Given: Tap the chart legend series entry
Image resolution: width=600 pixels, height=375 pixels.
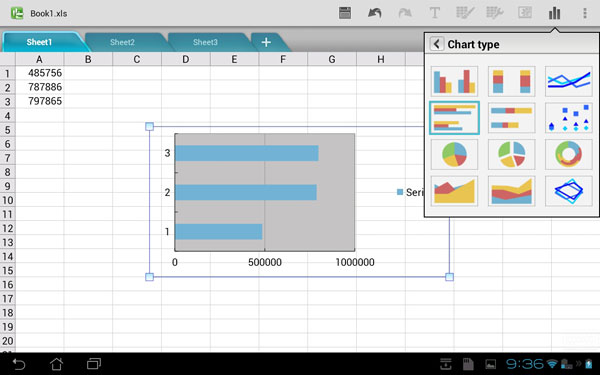Looking at the screenshot, I should coord(410,192).
